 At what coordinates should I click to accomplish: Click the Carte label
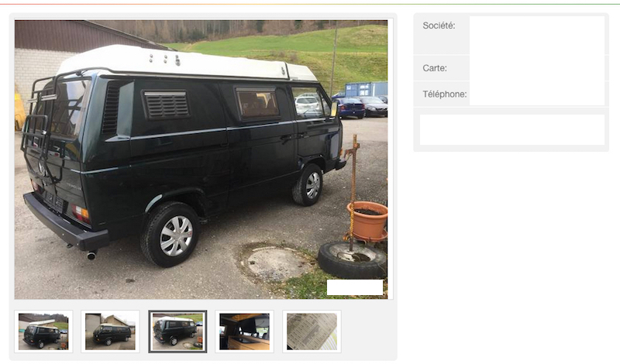[x=435, y=68]
